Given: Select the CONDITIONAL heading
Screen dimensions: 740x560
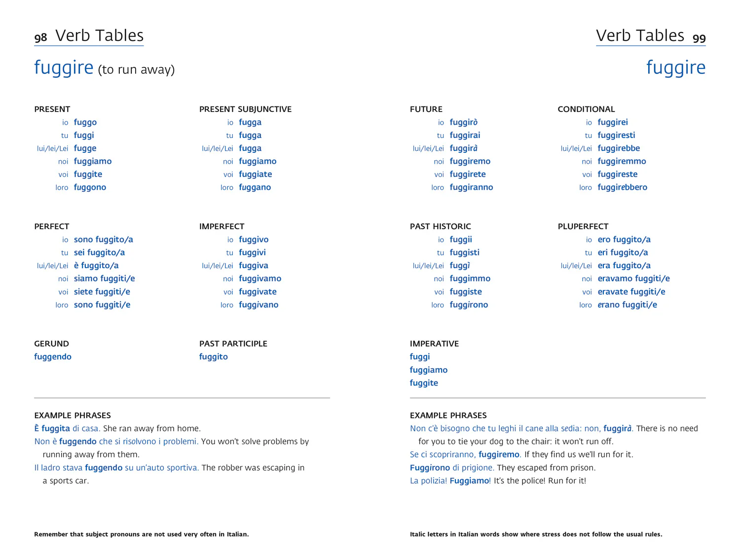Looking at the screenshot, I should tap(586, 109).
